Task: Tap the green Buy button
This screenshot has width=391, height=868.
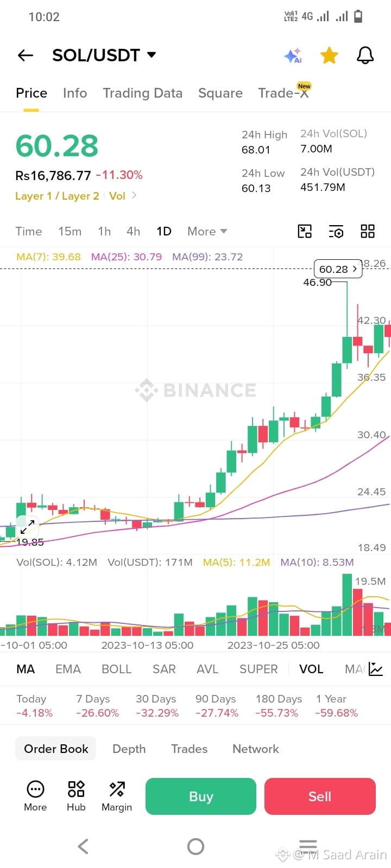Action: tap(201, 796)
